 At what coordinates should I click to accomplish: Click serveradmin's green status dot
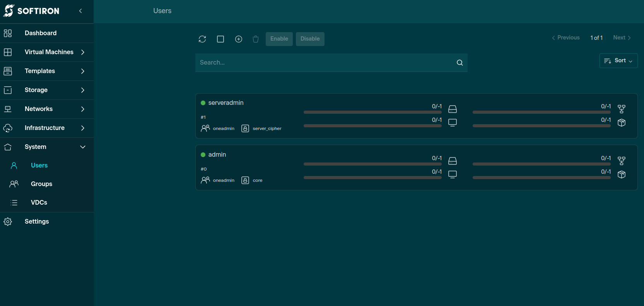[x=203, y=103]
